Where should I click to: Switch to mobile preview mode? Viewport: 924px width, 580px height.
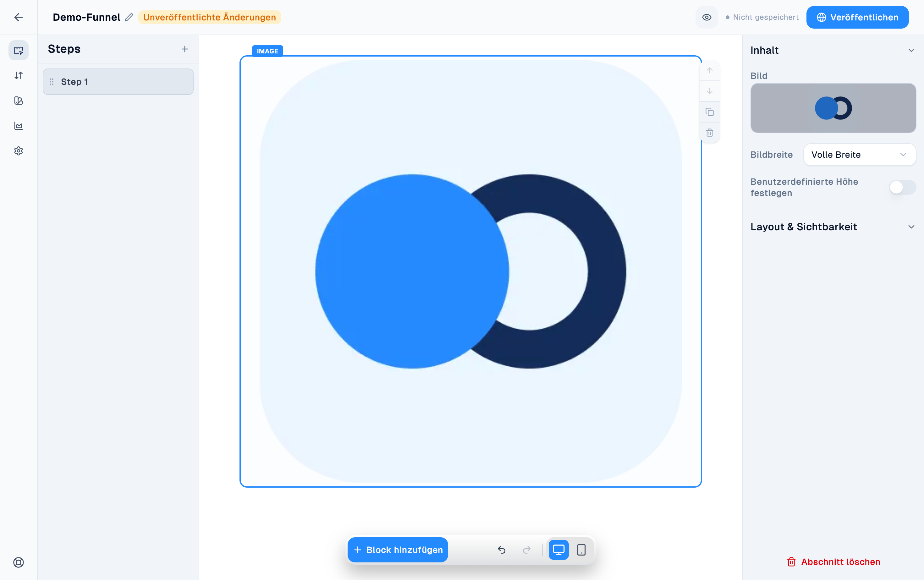(581, 550)
